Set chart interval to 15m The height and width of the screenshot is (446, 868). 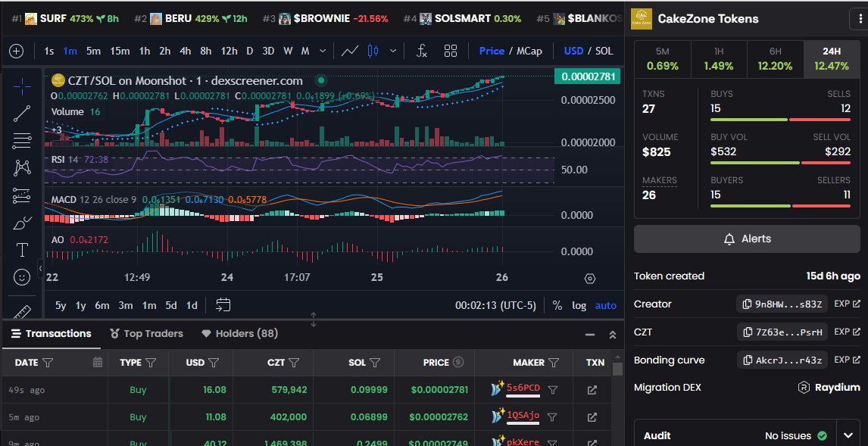point(120,51)
